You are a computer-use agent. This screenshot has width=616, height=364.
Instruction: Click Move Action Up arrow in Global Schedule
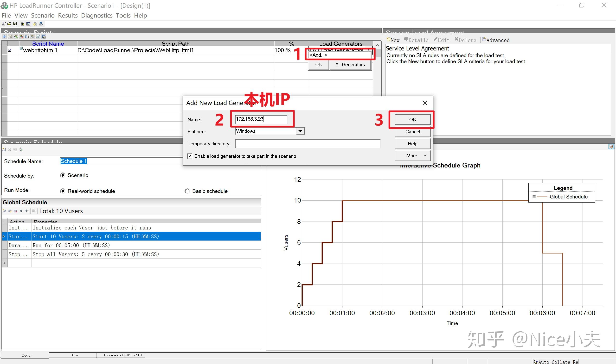coord(21,211)
